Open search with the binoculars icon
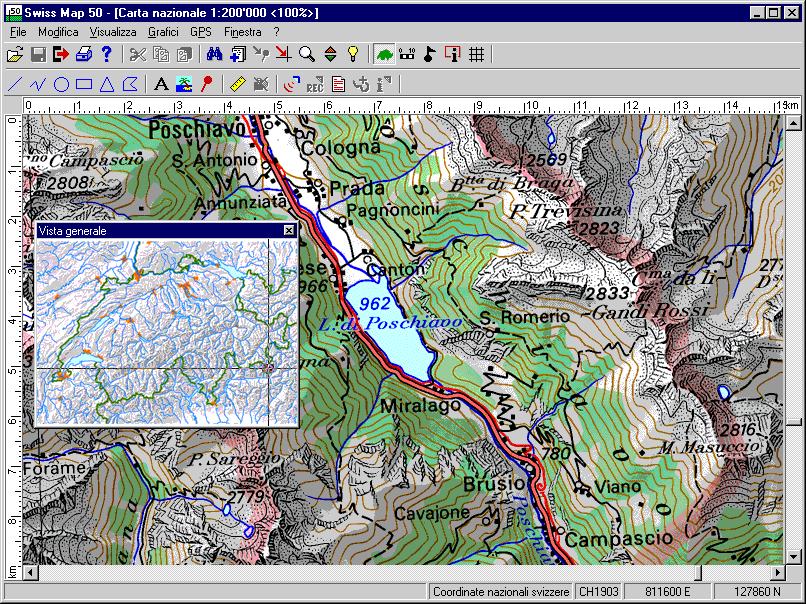Screen dimensions: 806x604 pos(215,54)
